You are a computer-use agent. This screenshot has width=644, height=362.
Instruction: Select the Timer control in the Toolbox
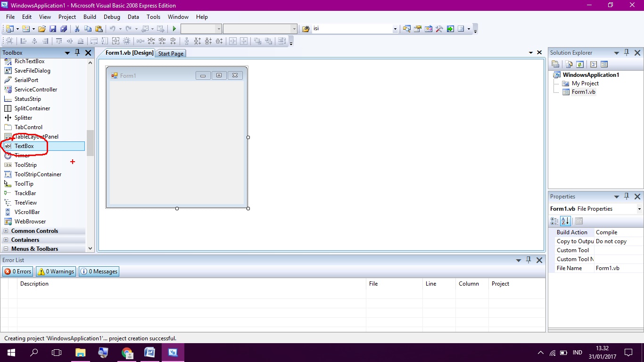(22, 155)
